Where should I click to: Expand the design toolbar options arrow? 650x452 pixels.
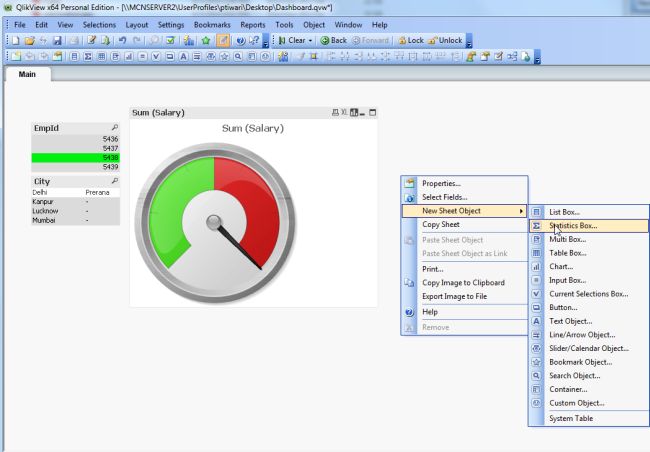537,57
